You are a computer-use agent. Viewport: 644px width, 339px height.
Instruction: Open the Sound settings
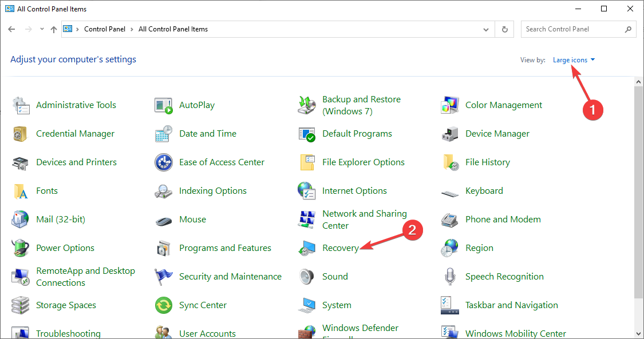[x=335, y=276]
